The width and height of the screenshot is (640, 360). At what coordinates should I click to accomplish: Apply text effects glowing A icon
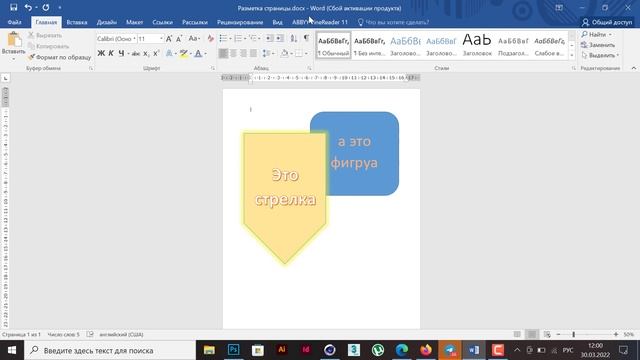tap(169, 53)
